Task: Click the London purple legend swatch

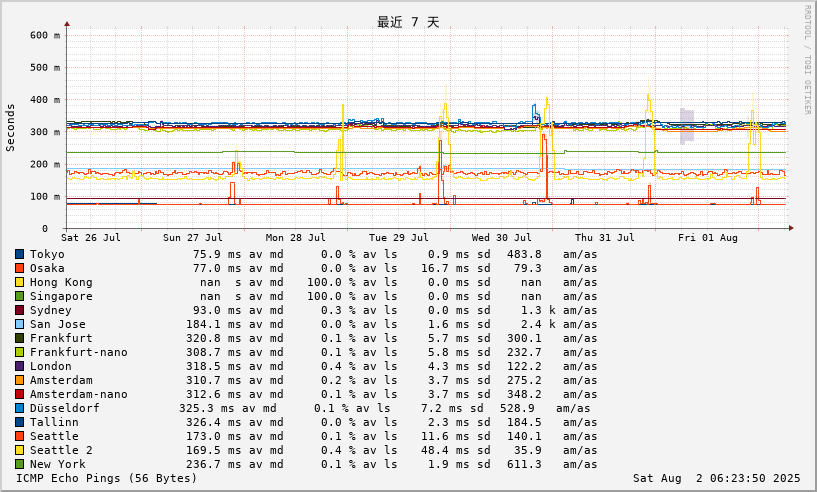Action: (19, 366)
